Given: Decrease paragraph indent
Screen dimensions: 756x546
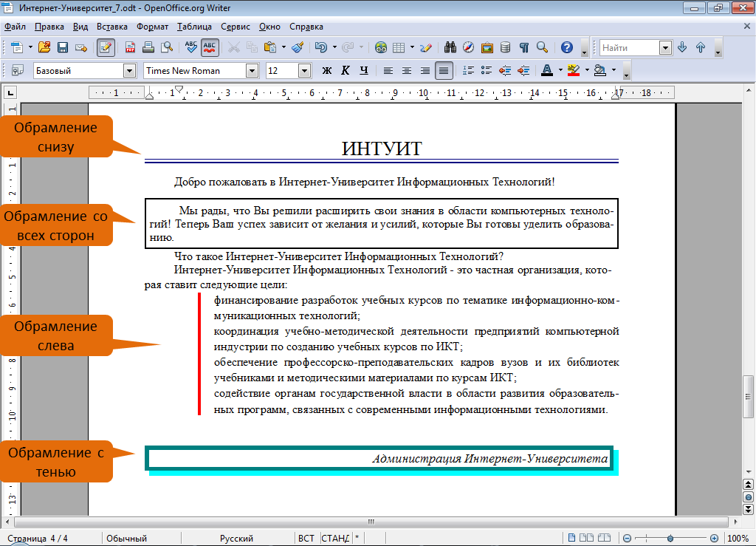Looking at the screenshot, I should click(x=505, y=70).
